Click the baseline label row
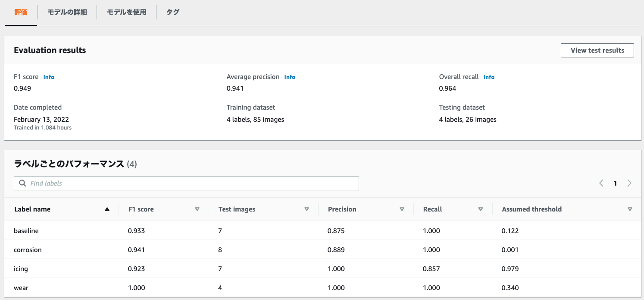 [26, 231]
